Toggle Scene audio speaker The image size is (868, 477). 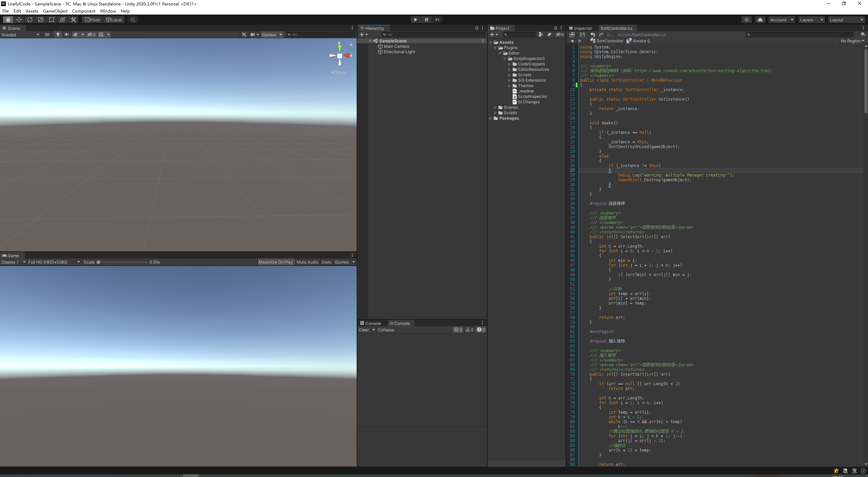tap(67, 35)
